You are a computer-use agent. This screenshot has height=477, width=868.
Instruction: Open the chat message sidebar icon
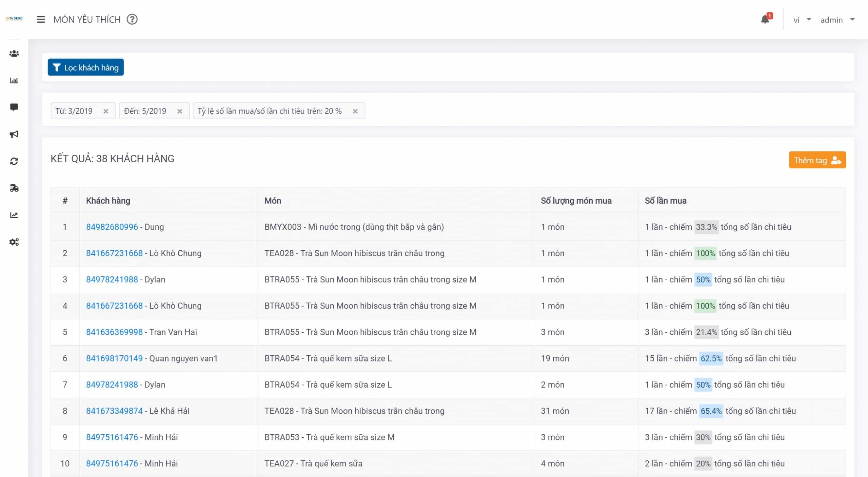pyautogui.click(x=14, y=107)
